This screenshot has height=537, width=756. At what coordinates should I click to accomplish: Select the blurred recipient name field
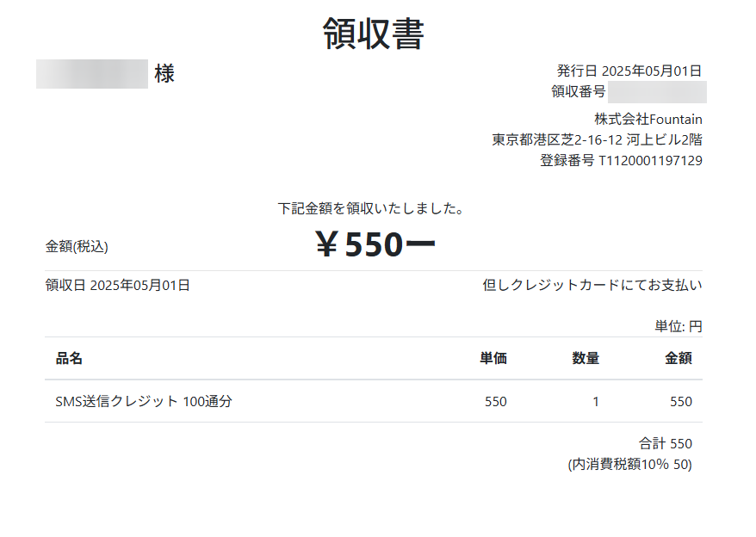pyautogui.click(x=92, y=74)
